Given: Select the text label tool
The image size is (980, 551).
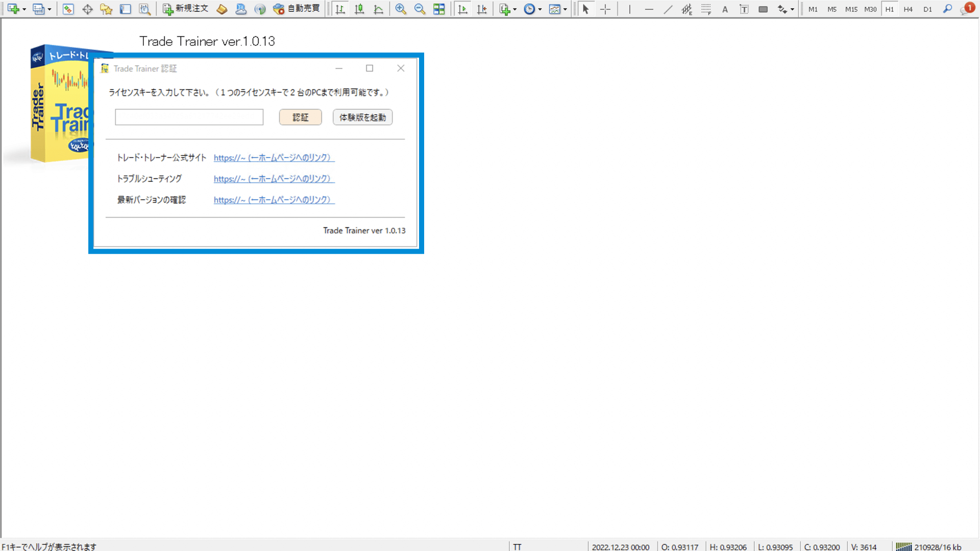Looking at the screenshot, I should point(744,9).
